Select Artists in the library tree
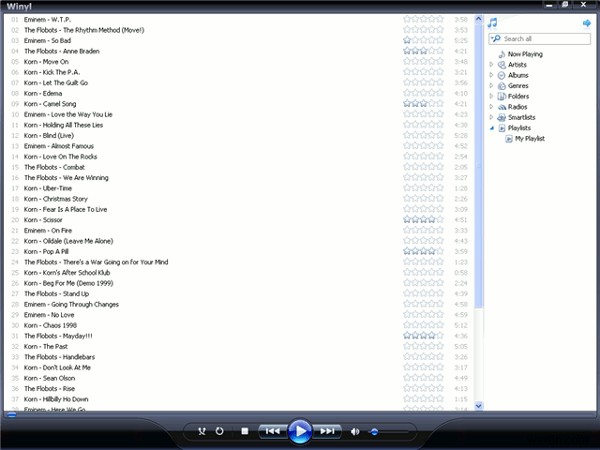Screen dimensions: 600x450 (517, 65)
